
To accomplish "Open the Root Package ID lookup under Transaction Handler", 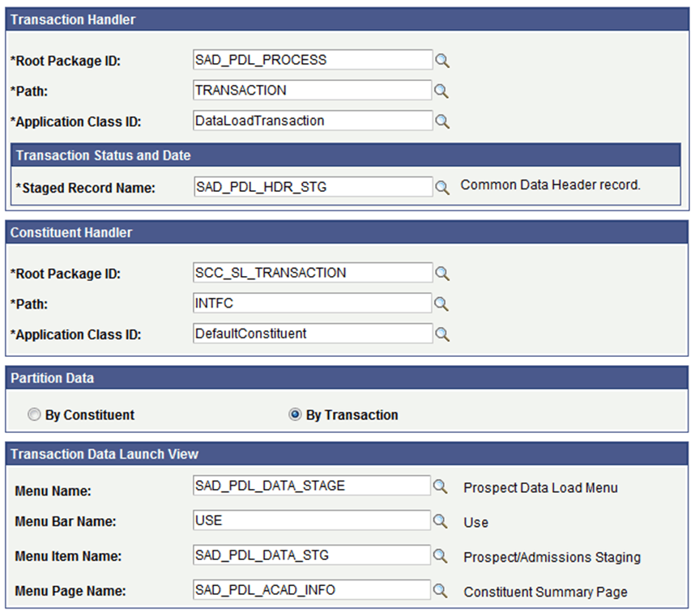I will (442, 60).
